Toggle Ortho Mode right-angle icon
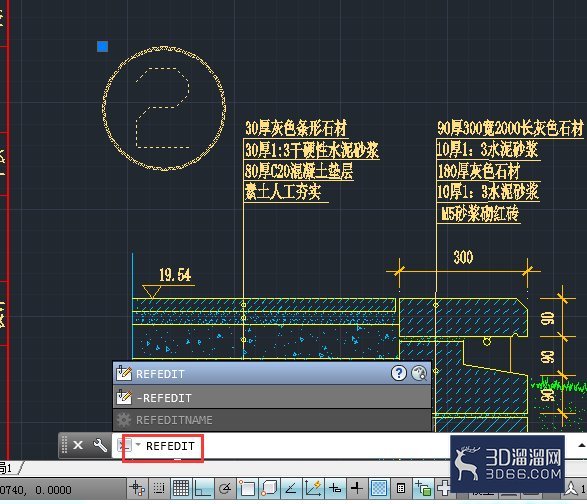This screenshot has width=587, height=504. click(203, 488)
